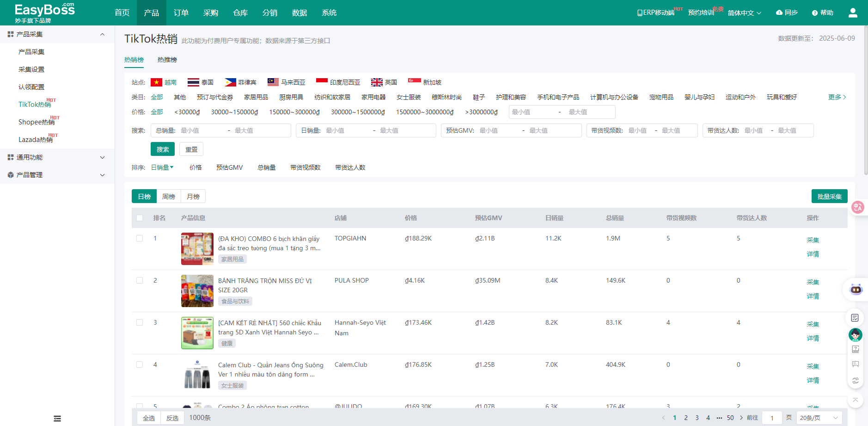
Task: Switch to 热推榜 tab
Action: click(167, 60)
